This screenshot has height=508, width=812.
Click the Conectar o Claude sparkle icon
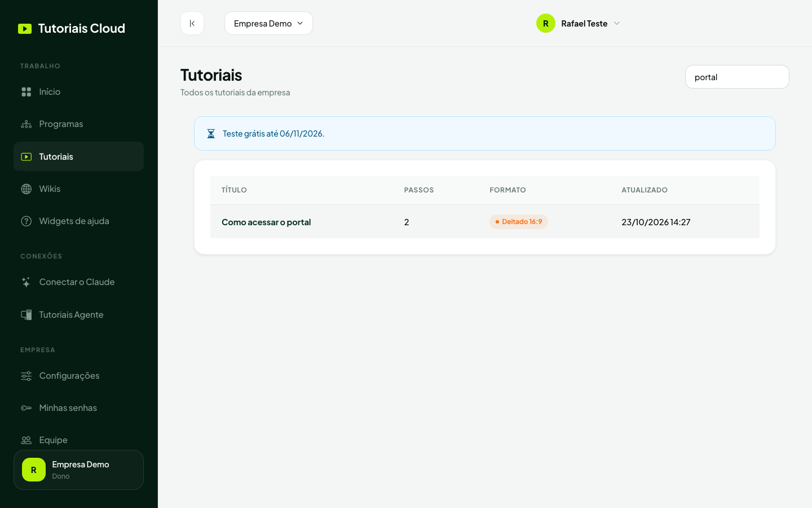27,282
